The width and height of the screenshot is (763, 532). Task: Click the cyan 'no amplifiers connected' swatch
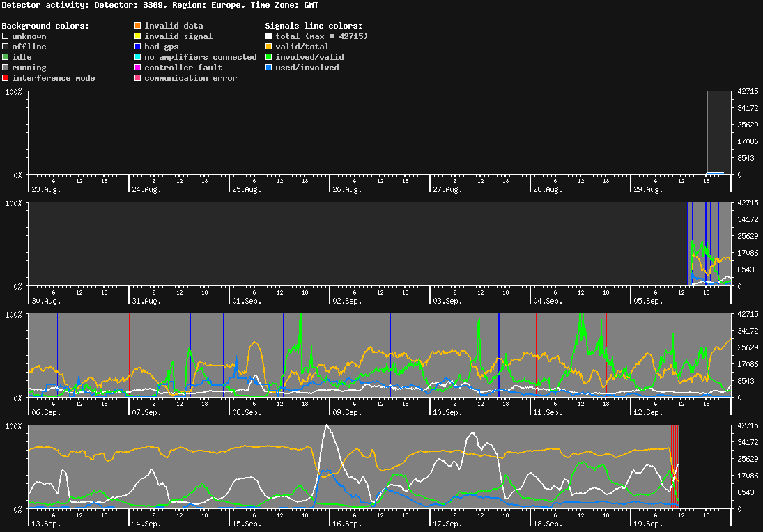138,57
